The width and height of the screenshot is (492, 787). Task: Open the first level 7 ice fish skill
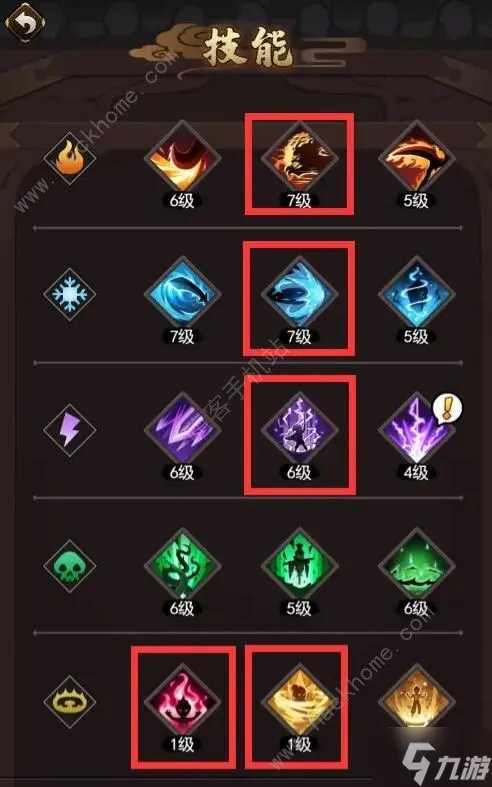[182, 295]
